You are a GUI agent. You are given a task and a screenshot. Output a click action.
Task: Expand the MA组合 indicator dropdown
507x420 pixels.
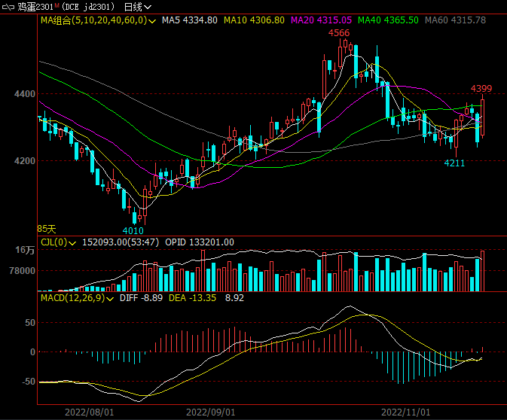[153, 20]
